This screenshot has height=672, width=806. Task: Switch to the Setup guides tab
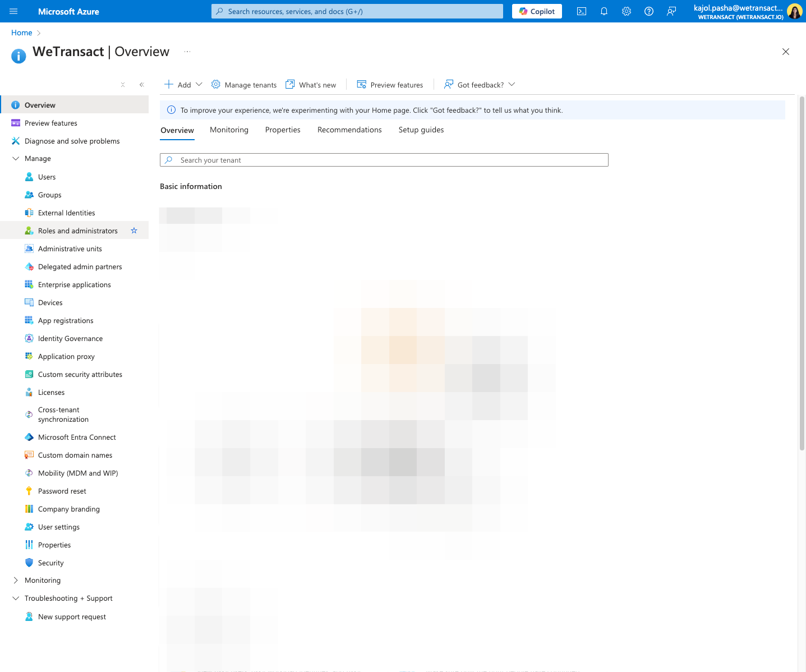tap(421, 130)
